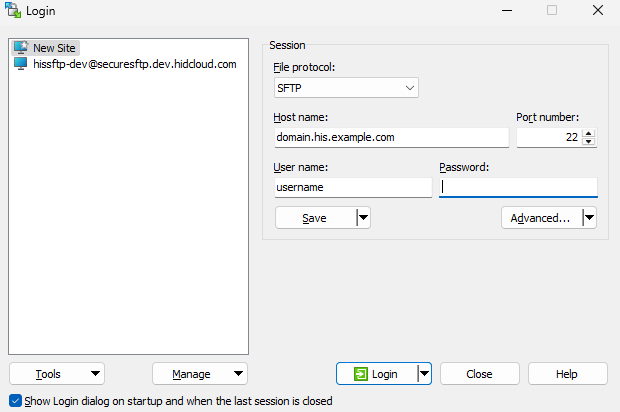Screen dimensions: 620x412
Task: Click into the Host name field
Action: pyautogui.click(x=390, y=138)
